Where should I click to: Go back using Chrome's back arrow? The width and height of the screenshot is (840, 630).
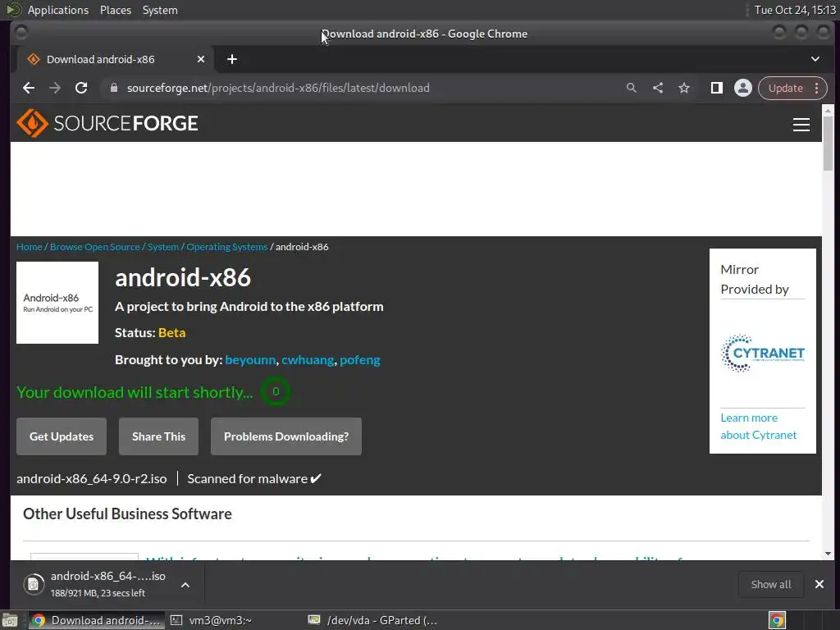[x=29, y=88]
